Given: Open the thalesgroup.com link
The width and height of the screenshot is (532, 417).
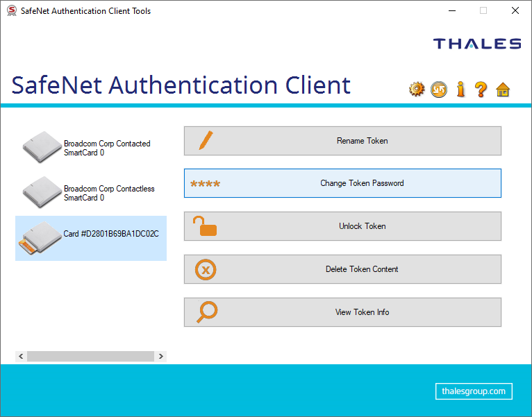Looking at the screenshot, I should 474,391.
